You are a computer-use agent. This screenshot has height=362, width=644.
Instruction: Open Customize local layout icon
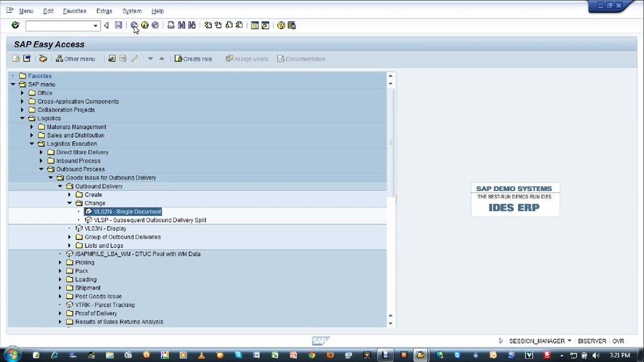[x=291, y=25]
